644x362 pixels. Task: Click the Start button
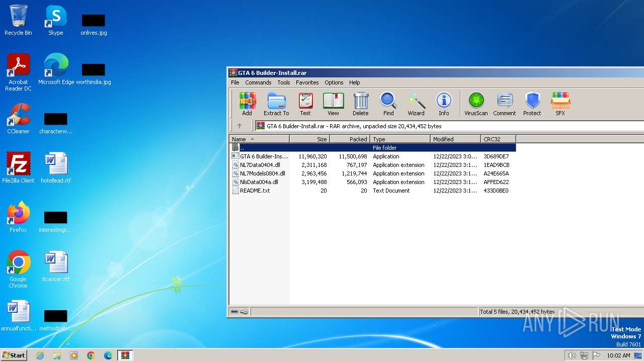click(x=14, y=355)
